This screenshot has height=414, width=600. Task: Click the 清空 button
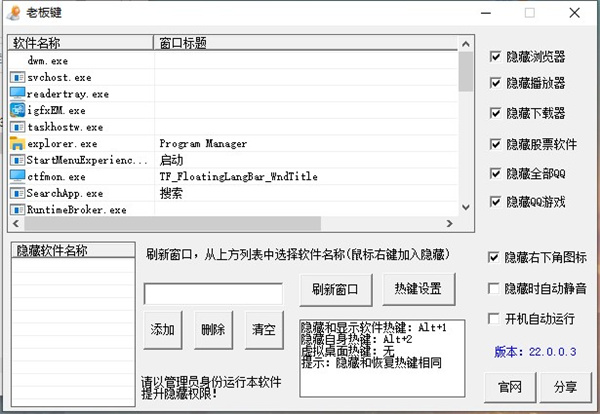[x=264, y=330]
